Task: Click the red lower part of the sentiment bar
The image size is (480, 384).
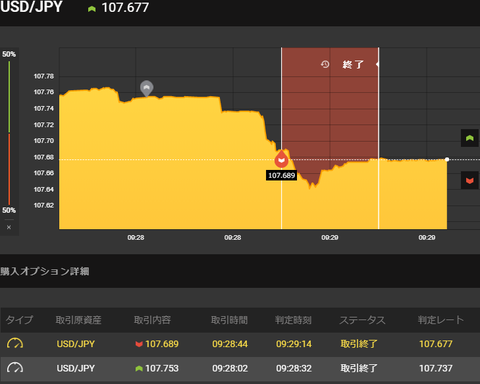Action: tap(9, 169)
